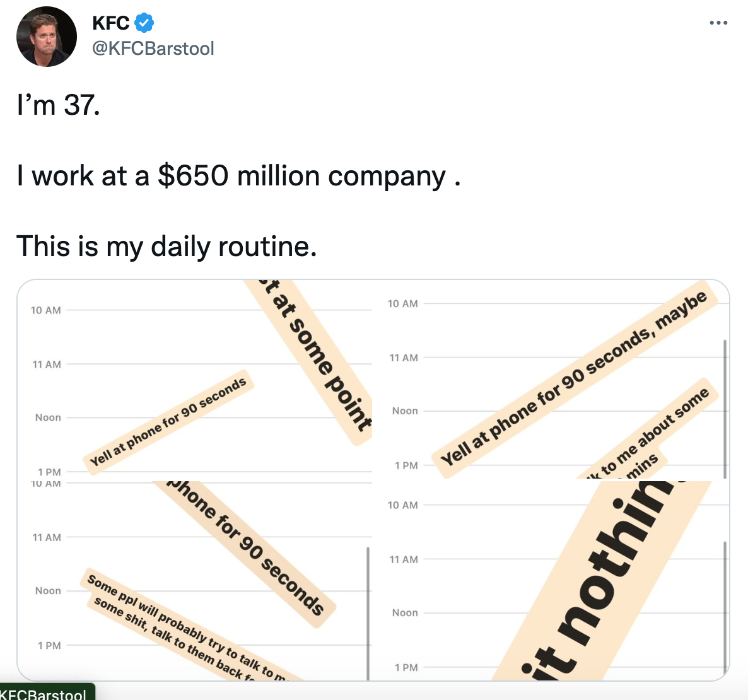Click "This is my daily routine." text
This screenshot has width=748, height=700.
166,246
